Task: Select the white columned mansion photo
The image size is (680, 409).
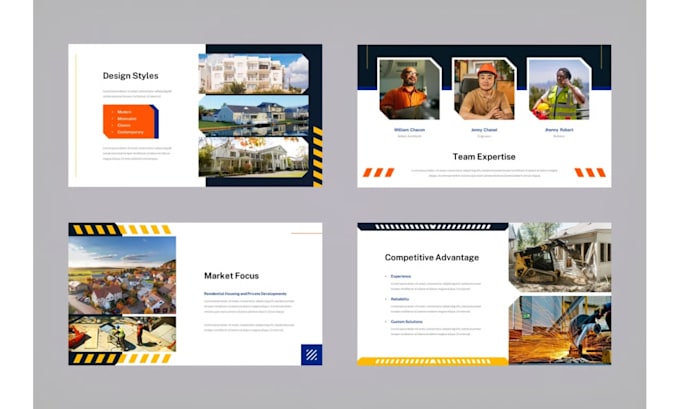Action: pyautogui.click(x=253, y=157)
